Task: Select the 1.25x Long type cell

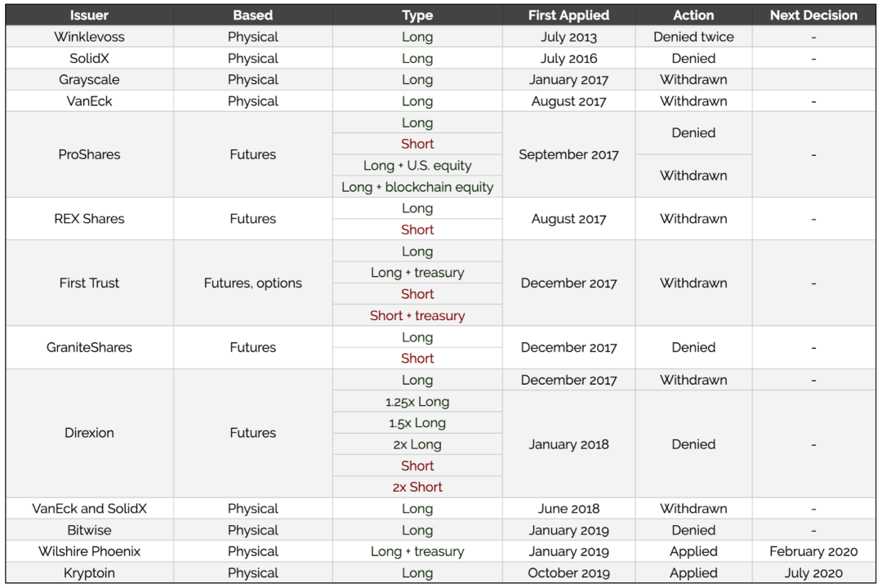Action: (x=417, y=402)
